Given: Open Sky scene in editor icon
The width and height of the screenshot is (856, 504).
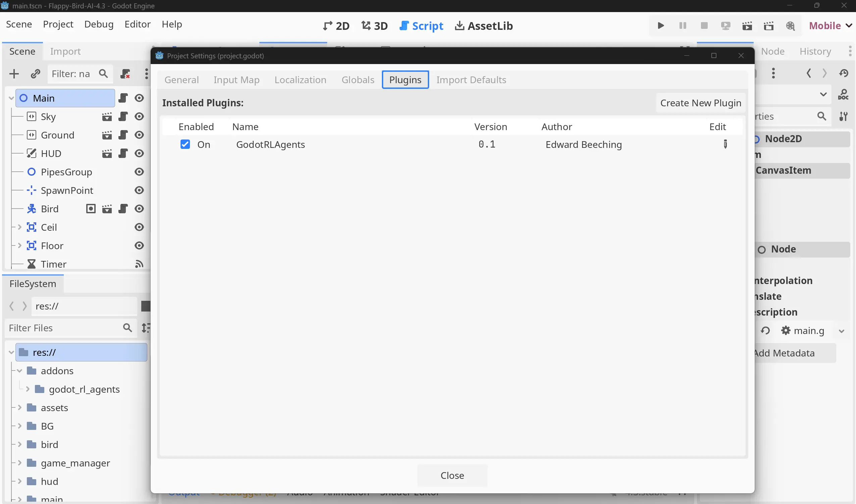Looking at the screenshot, I should tap(107, 117).
